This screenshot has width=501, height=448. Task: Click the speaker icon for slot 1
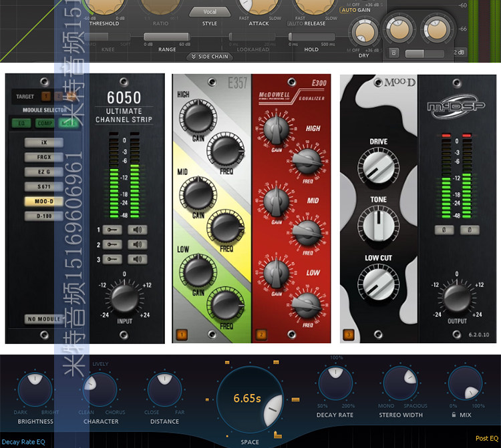pyautogui.click(x=138, y=230)
